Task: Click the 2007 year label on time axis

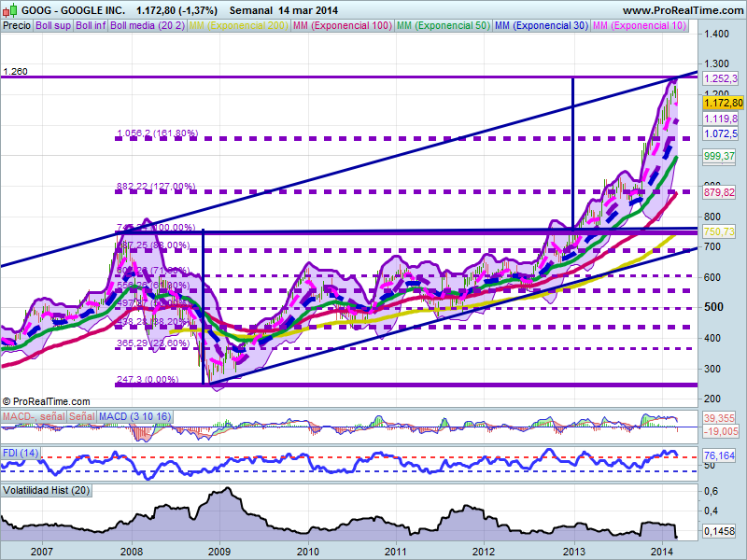Action: coord(41,552)
